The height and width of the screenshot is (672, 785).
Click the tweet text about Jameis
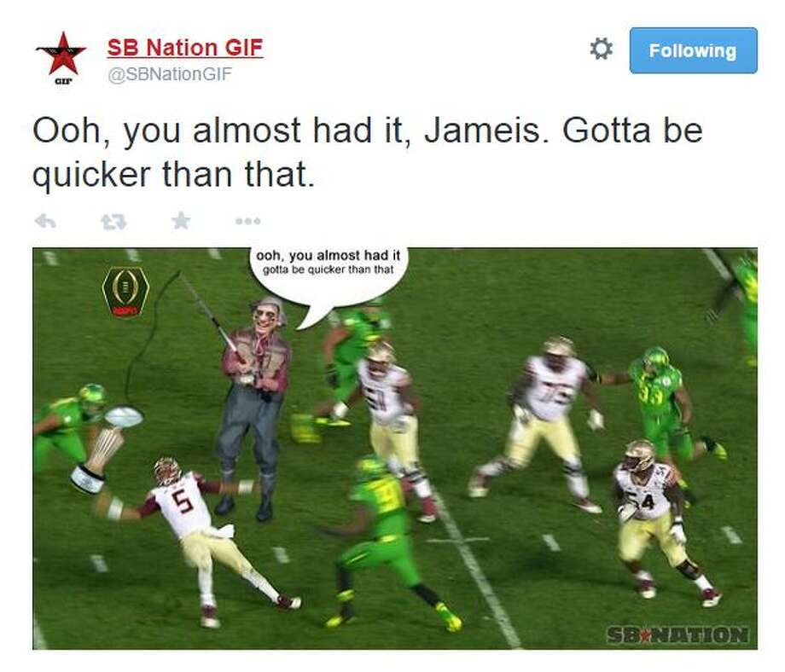pyautogui.click(x=367, y=152)
